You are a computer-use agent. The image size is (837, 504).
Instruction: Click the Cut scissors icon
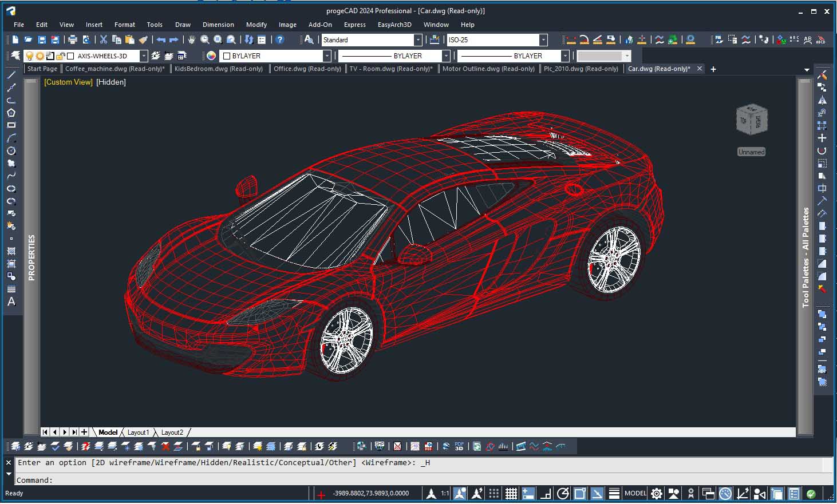coord(104,39)
